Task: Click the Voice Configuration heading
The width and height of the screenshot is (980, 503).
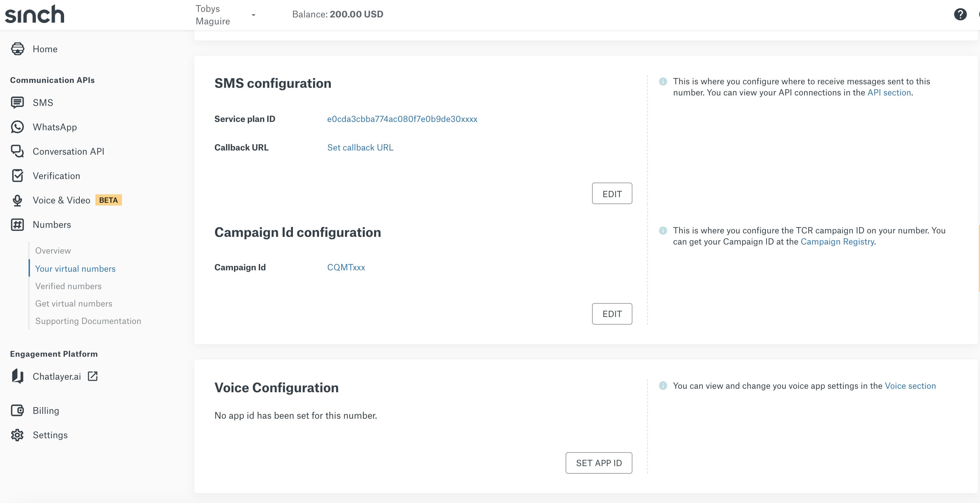Action: tap(276, 388)
